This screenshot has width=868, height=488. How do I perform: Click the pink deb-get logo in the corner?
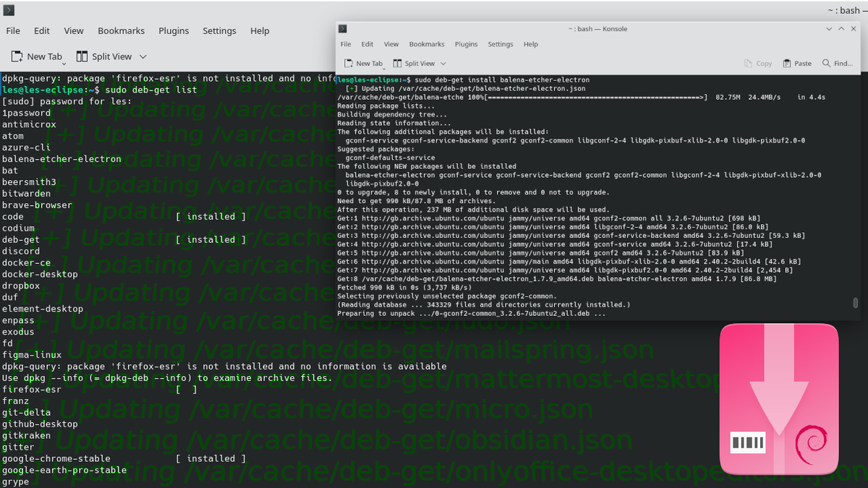click(x=779, y=398)
